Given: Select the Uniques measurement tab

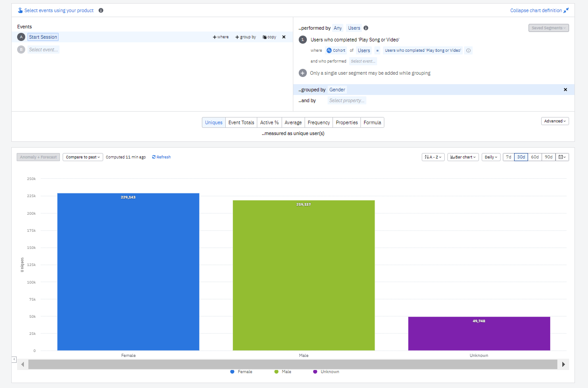Looking at the screenshot, I should click(x=214, y=122).
